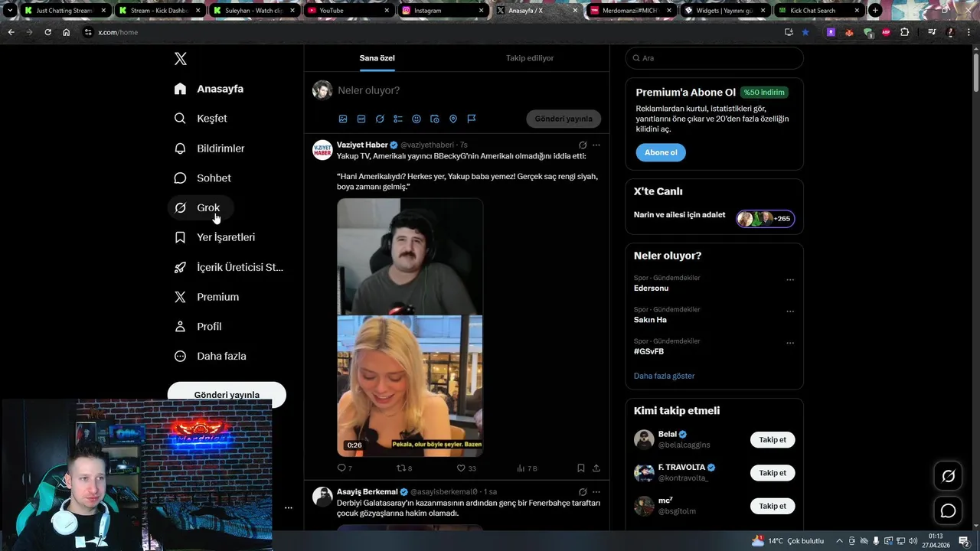Click the greyed Gönderi yayınla composer button
Viewport: 980px width, 551px height.
click(x=563, y=119)
